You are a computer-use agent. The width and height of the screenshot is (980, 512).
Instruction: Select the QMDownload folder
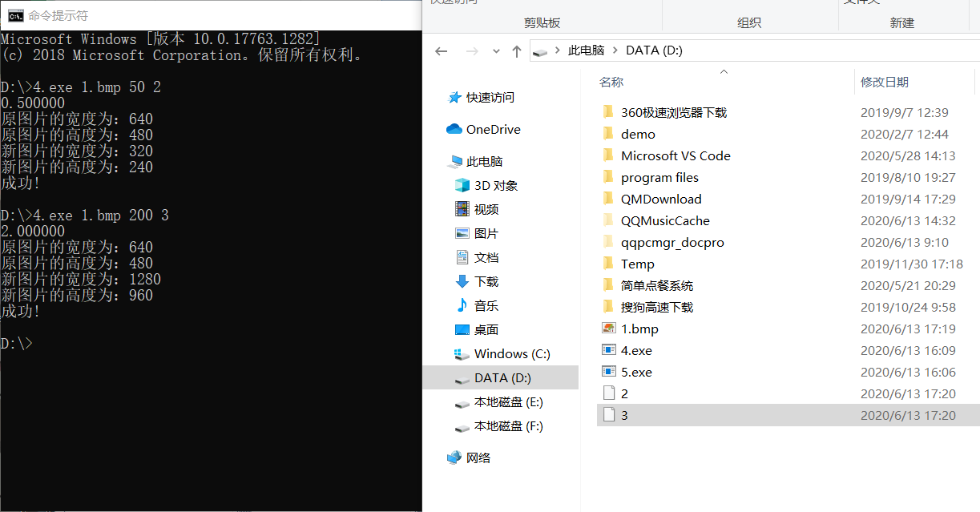661,199
